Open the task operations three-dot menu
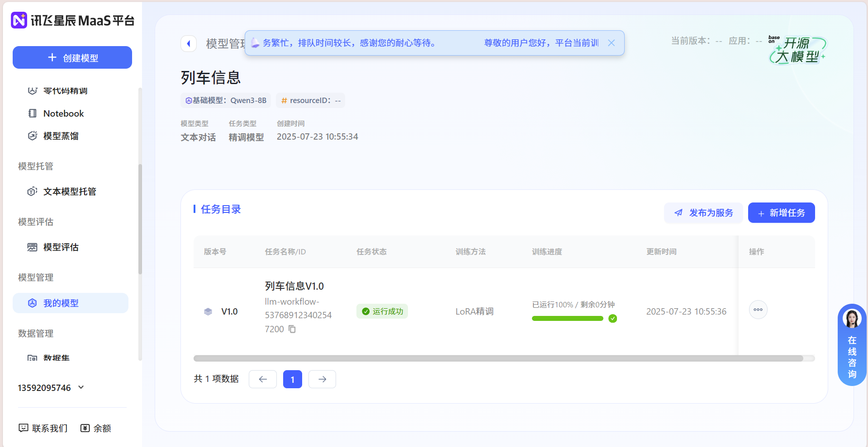This screenshot has height=447, width=868. [758, 310]
